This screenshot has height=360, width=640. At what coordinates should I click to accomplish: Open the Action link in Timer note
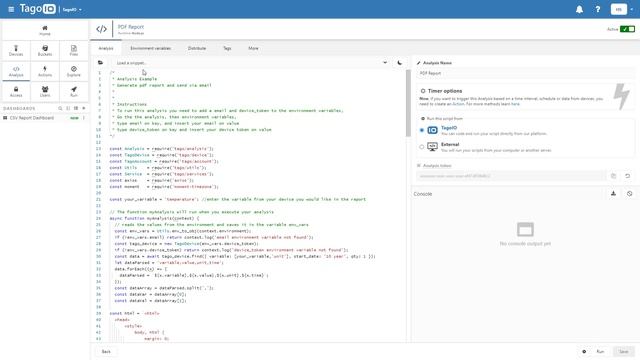click(458, 104)
